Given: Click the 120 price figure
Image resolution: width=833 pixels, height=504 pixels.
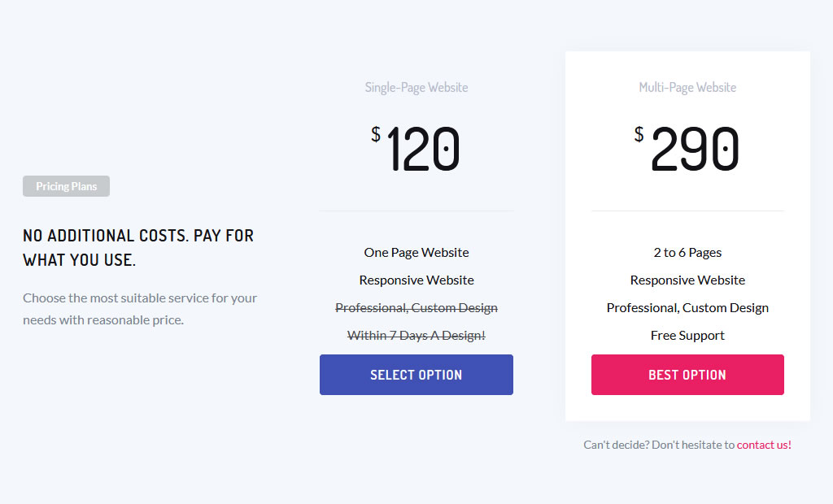Looking at the screenshot, I should tap(423, 150).
